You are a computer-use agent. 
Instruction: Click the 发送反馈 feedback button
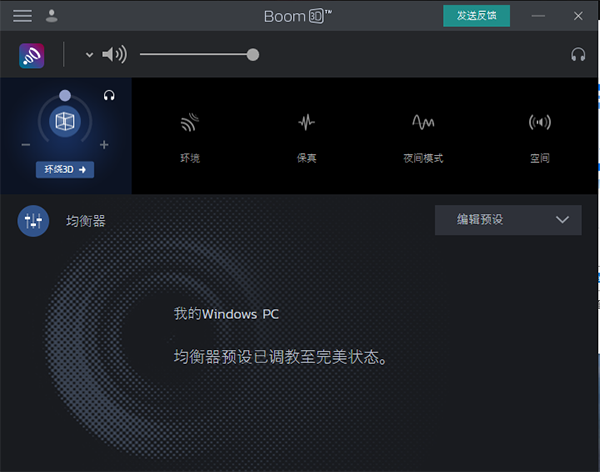(476, 16)
